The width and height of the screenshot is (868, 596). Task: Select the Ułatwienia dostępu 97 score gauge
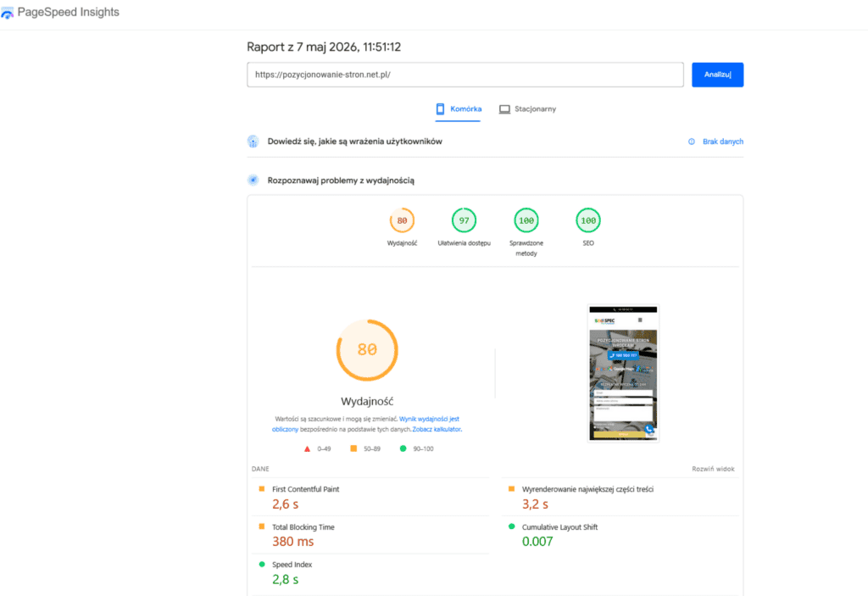coord(464,220)
